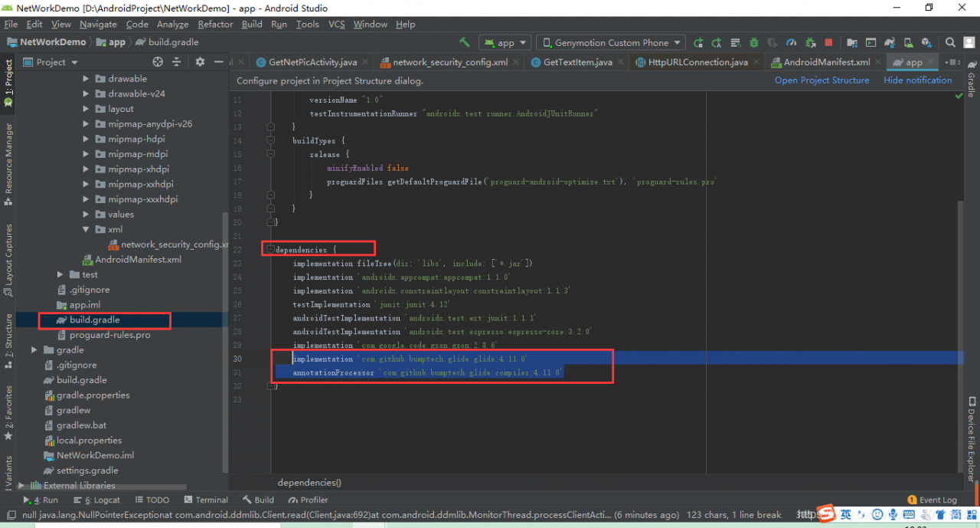Hide the Project panel with the minus icon
Image resolution: width=980 pixels, height=528 pixels.
[x=219, y=62]
